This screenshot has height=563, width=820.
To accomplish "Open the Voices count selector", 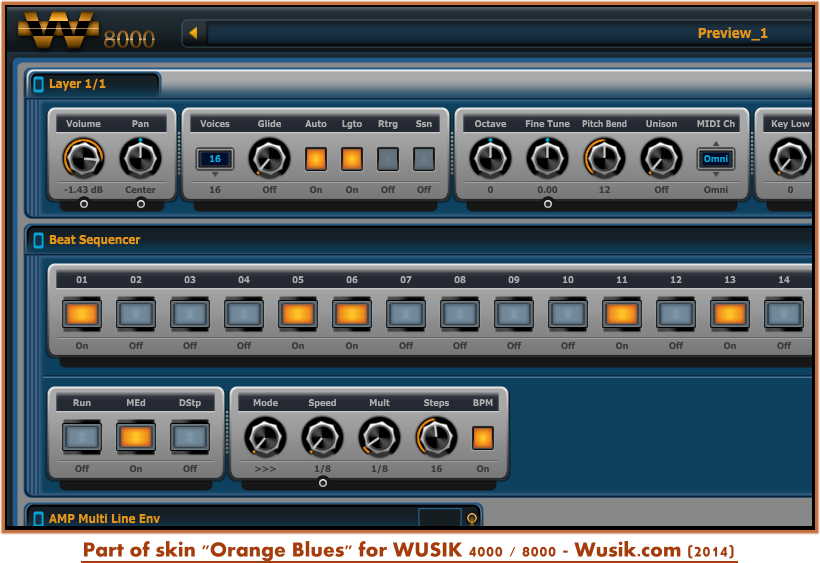I will pyautogui.click(x=215, y=159).
